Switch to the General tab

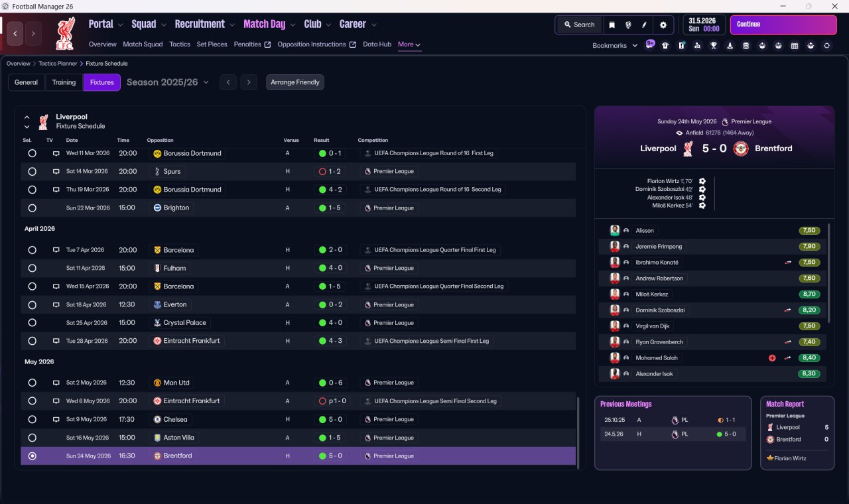(27, 82)
